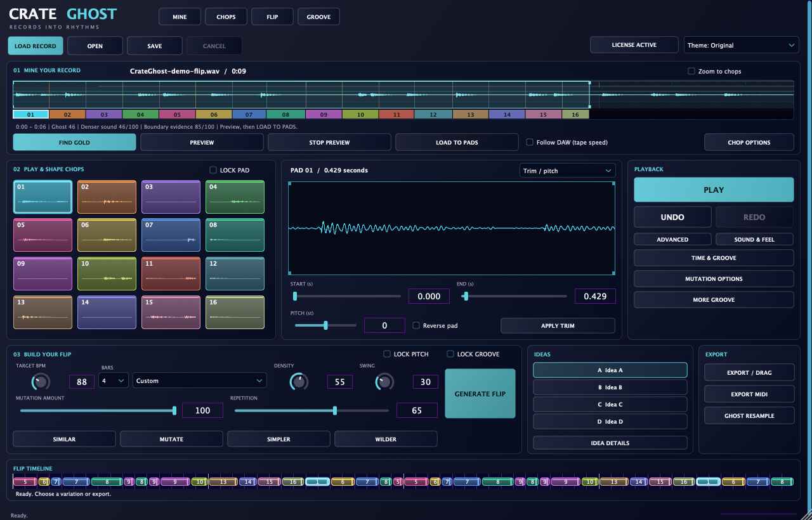Click the LOAD TO PADS button
The width and height of the screenshot is (812, 520).
(x=457, y=142)
